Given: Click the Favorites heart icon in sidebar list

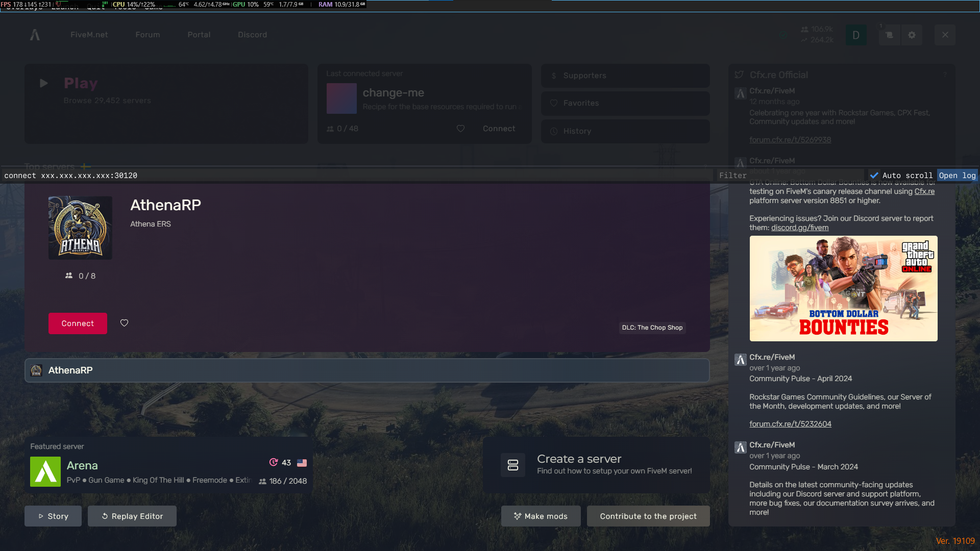Looking at the screenshot, I should (554, 103).
